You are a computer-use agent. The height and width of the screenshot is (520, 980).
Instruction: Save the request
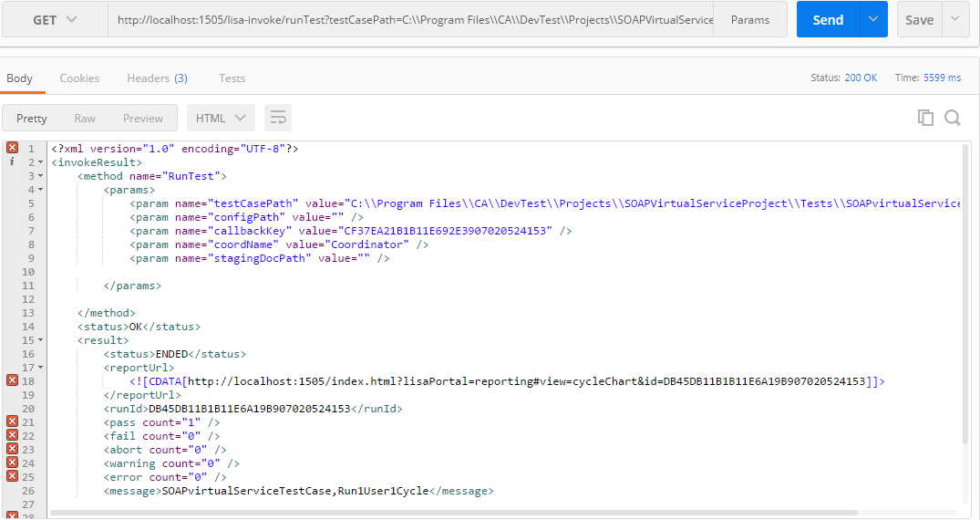coord(919,19)
